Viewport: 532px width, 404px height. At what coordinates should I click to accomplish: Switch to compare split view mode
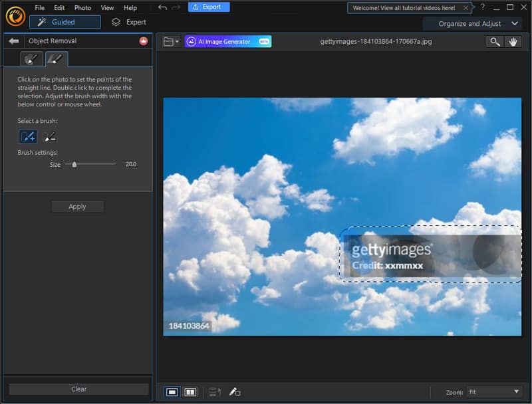tap(190, 392)
